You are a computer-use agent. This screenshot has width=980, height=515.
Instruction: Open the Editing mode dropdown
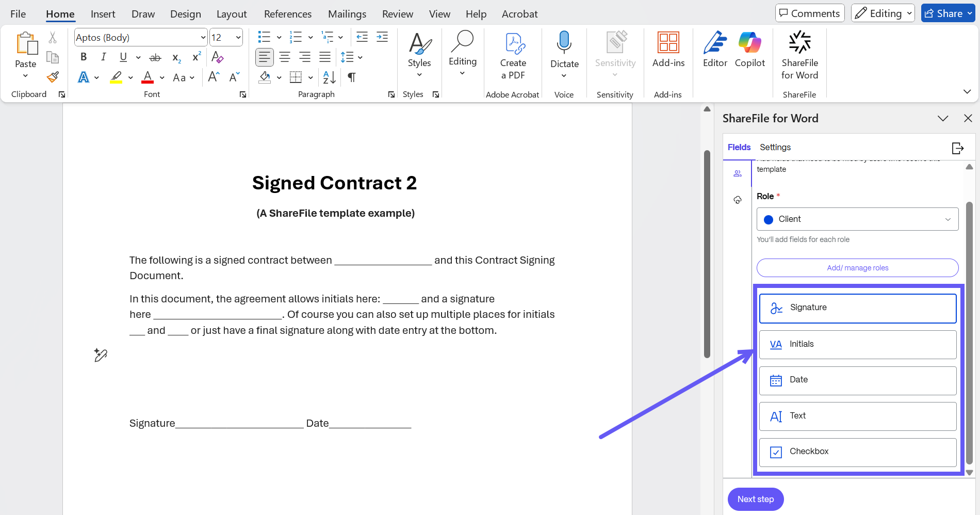tap(883, 13)
